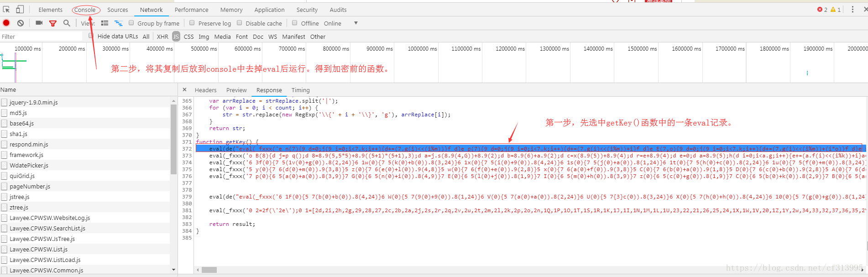Close the DevTools panel

(865, 10)
